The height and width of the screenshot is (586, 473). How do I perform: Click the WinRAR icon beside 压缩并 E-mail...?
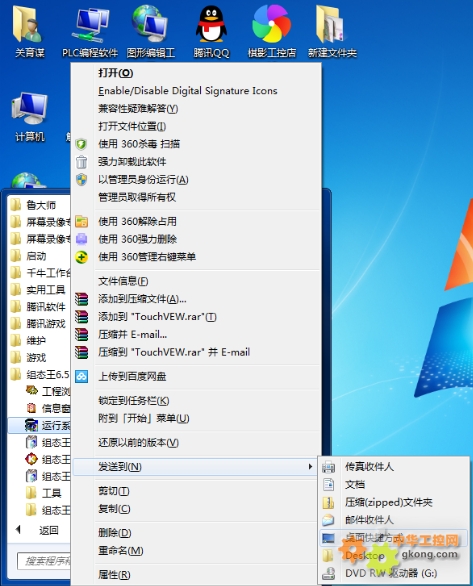click(x=81, y=334)
